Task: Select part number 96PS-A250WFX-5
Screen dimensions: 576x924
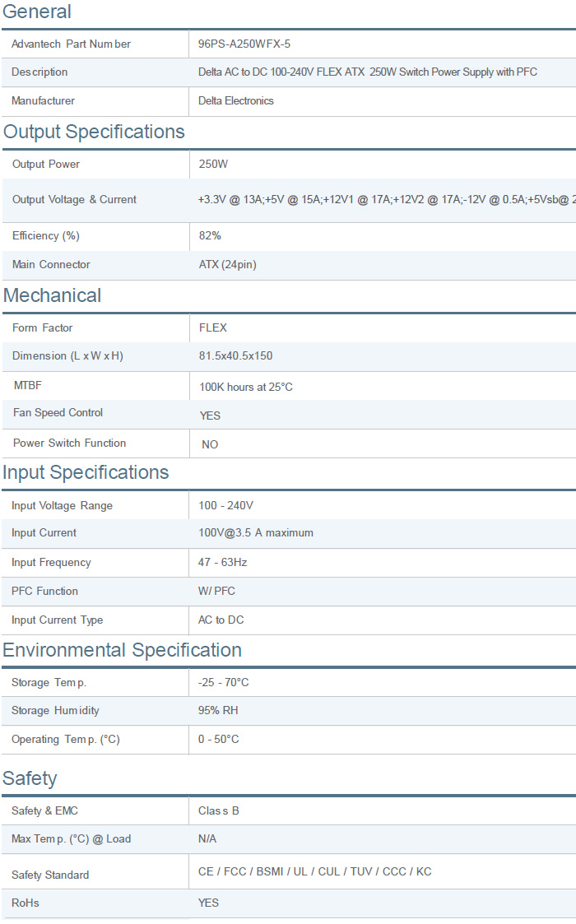Action: pos(244,44)
